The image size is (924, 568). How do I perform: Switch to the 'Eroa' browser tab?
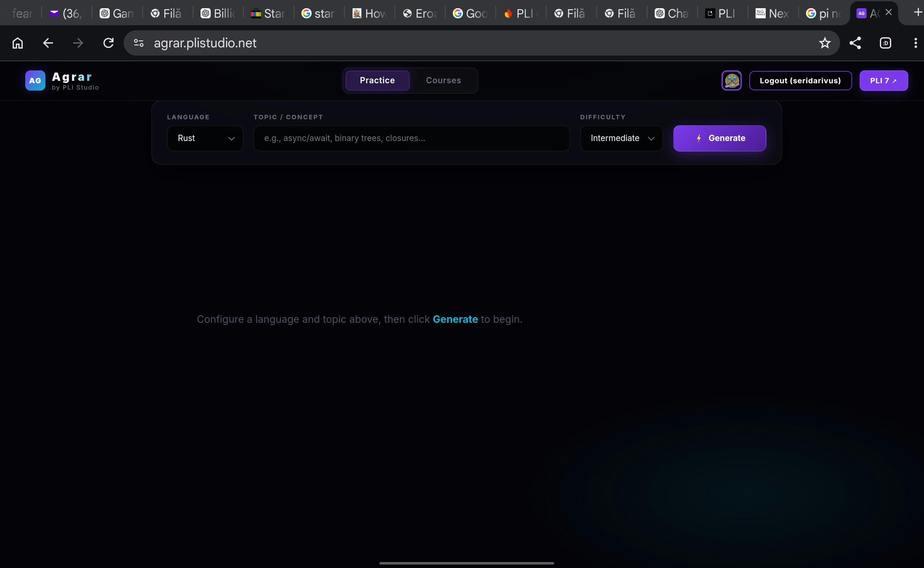[x=420, y=14]
